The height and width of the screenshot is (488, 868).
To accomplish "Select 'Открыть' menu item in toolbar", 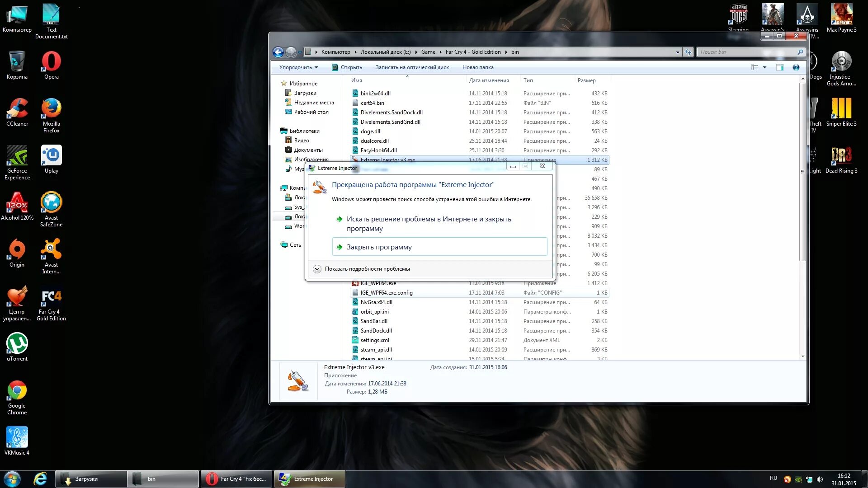I will click(x=352, y=67).
